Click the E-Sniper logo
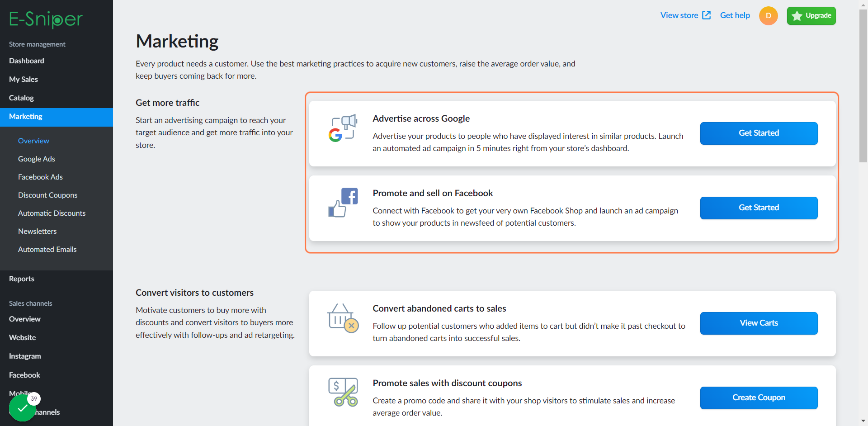The height and width of the screenshot is (426, 868). pos(46,19)
